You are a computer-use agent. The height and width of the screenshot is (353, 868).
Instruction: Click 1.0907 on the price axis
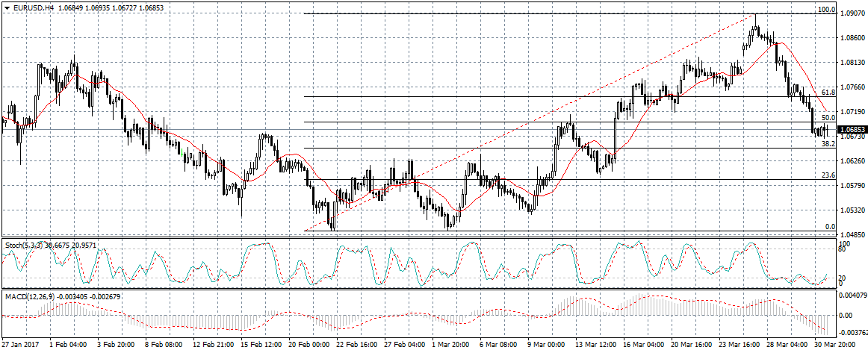[x=852, y=13]
